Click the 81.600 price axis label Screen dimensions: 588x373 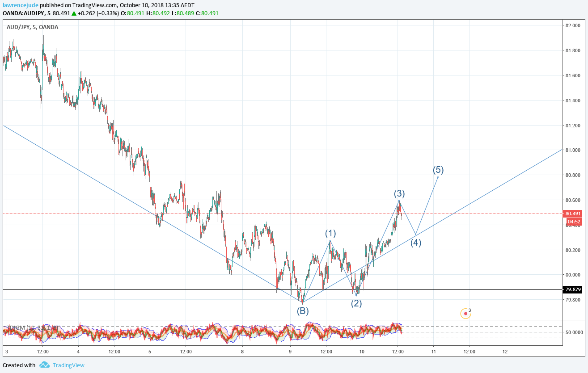point(574,76)
